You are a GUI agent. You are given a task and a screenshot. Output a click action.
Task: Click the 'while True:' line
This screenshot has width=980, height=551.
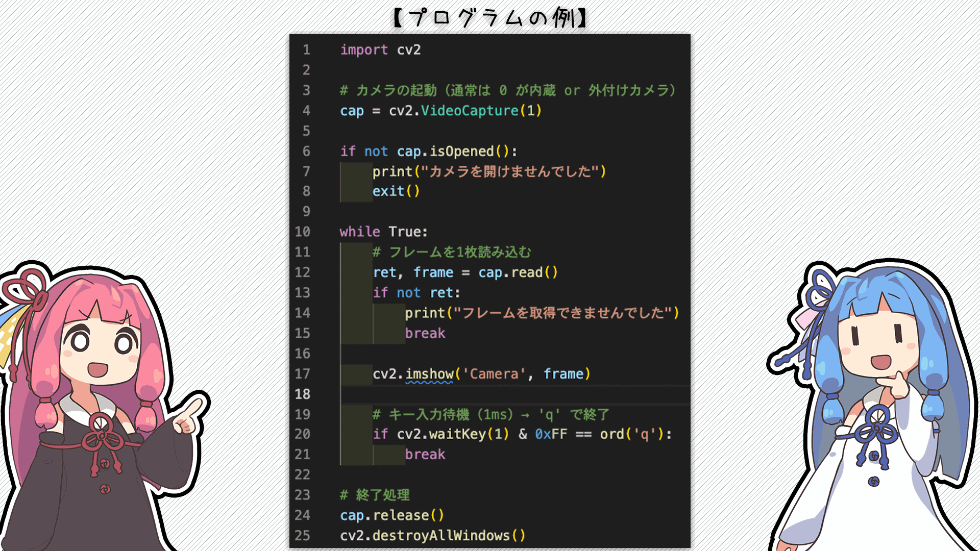click(x=384, y=232)
